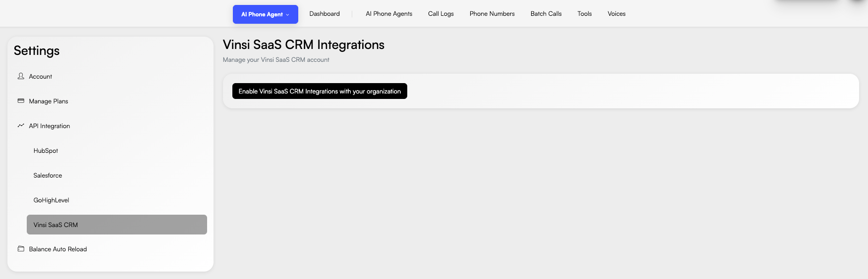Viewport: 868px width, 279px height.
Task: Open the GoHighLevel integration
Action: (51, 200)
